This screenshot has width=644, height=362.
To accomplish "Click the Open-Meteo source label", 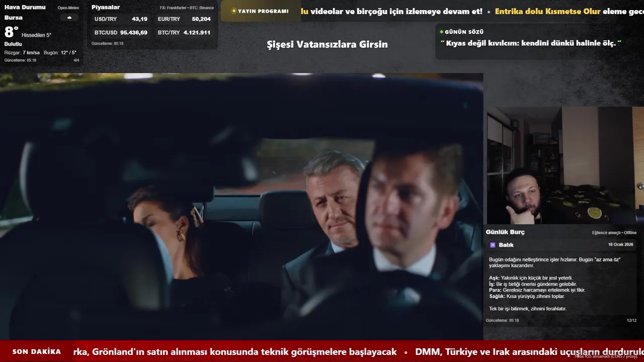I will (x=68, y=8).
